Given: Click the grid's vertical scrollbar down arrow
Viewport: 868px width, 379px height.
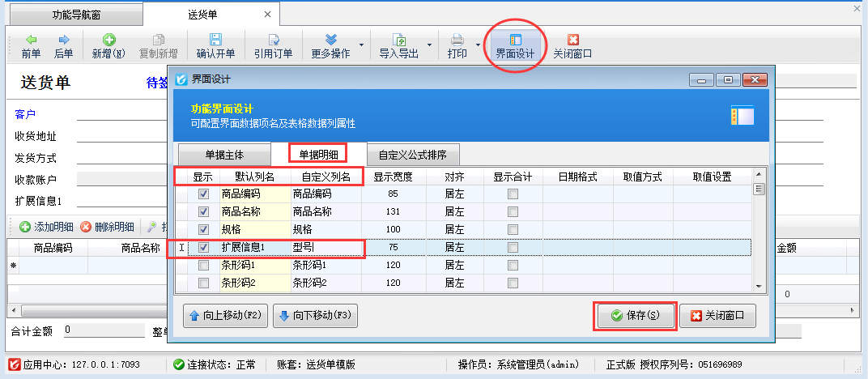Looking at the screenshot, I should (759, 285).
